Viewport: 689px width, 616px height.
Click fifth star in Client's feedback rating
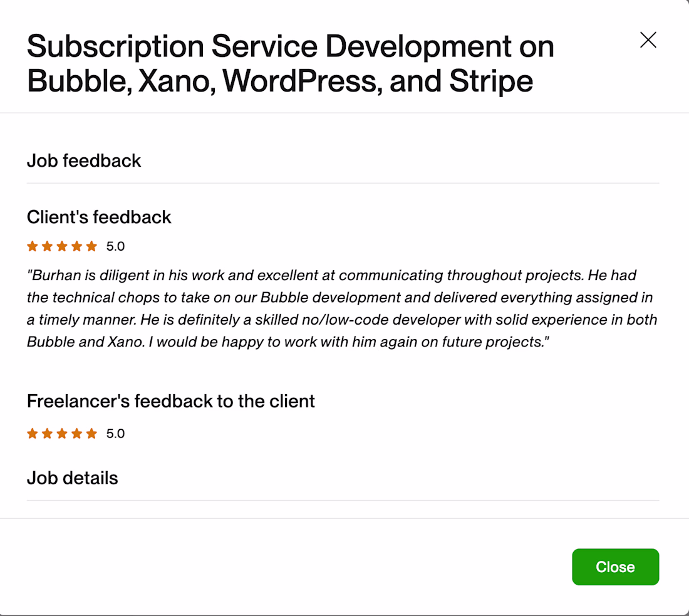click(x=91, y=246)
